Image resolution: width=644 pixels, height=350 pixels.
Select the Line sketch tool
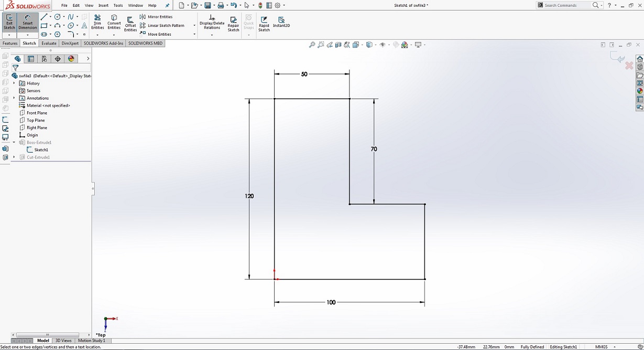pyautogui.click(x=44, y=17)
